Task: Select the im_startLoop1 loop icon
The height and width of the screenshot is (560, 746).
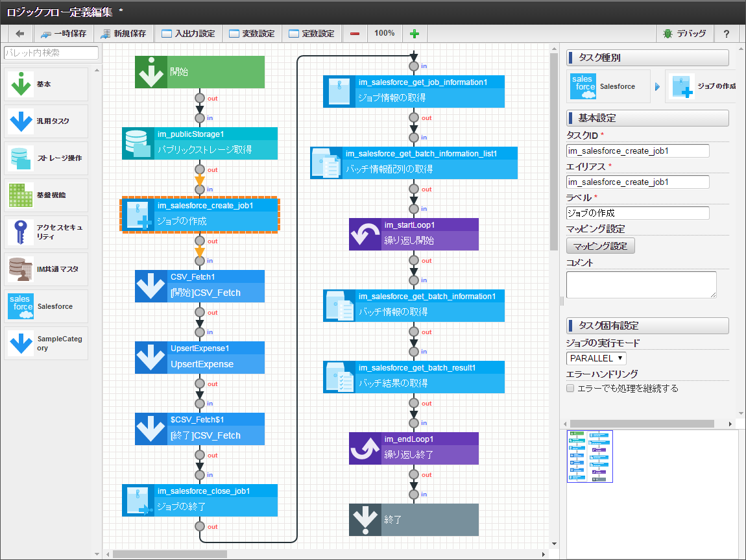Action: coord(365,234)
